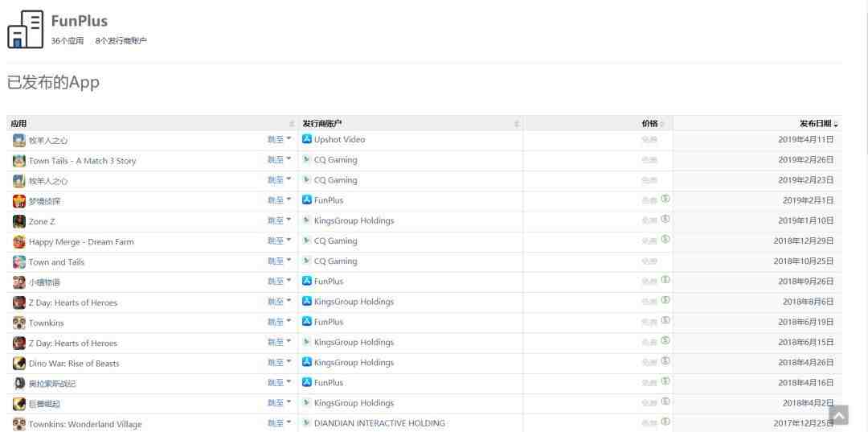
Task: Click the 8个发行商账户 count text
Action: (121, 40)
